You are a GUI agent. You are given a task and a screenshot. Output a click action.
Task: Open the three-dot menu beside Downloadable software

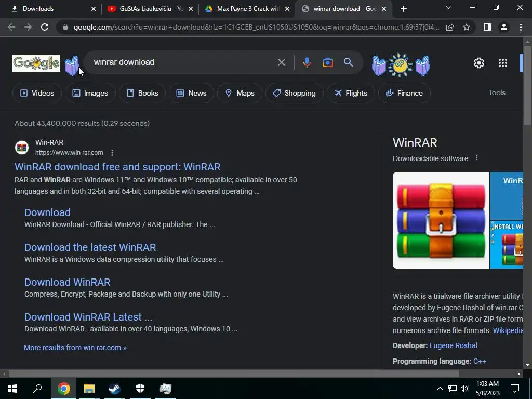point(477,158)
